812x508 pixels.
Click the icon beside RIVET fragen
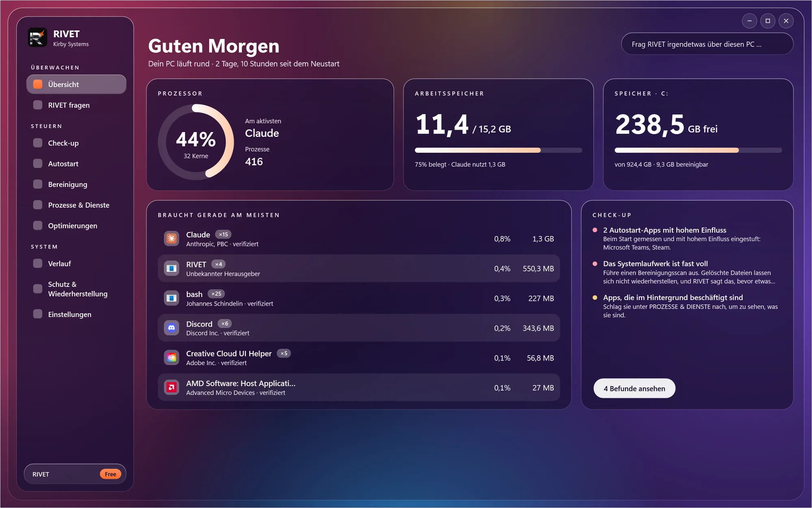coord(38,105)
